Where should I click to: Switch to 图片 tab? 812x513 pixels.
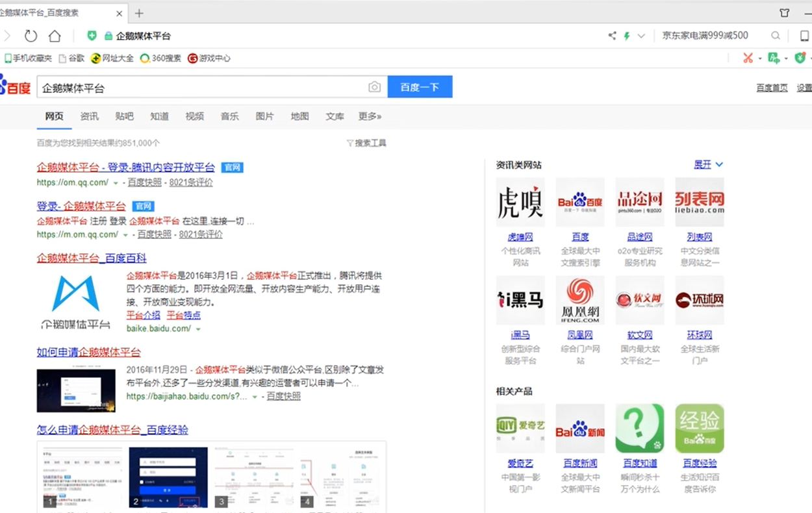[x=264, y=116]
